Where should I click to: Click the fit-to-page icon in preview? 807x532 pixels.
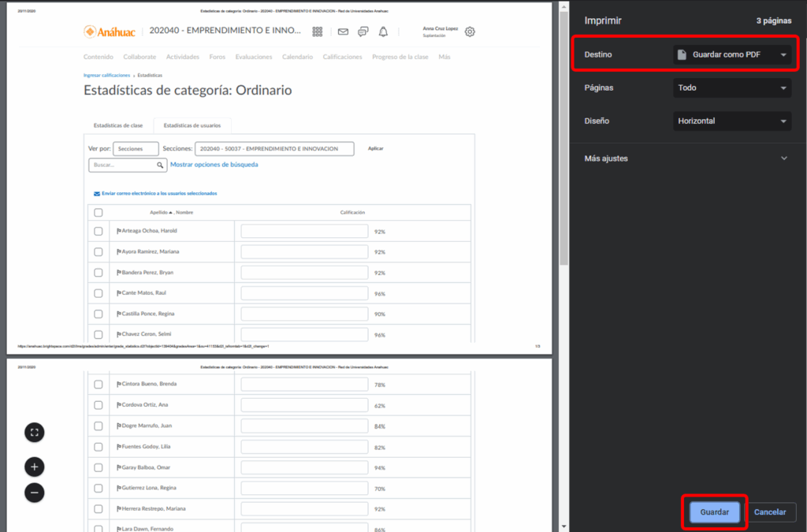tap(34, 432)
